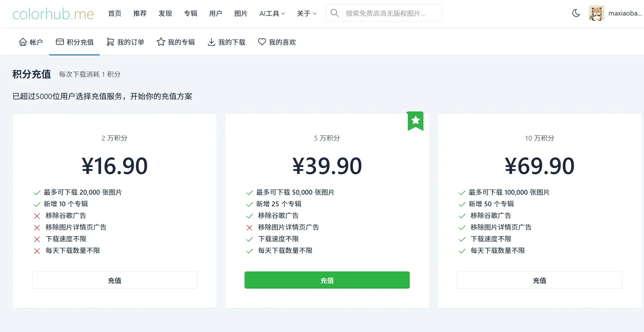Toggle dark mode with moon icon
This screenshot has height=332, width=644.
tap(576, 13)
